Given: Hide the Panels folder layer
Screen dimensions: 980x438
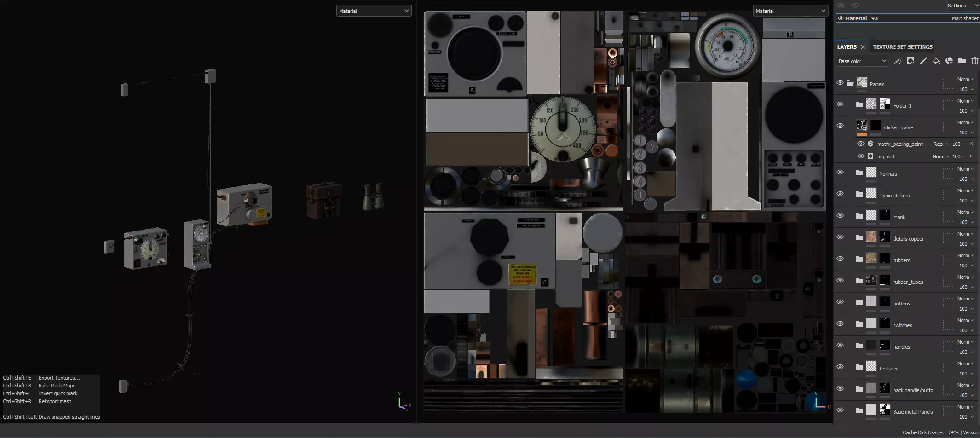Looking at the screenshot, I should tap(840, 83).
